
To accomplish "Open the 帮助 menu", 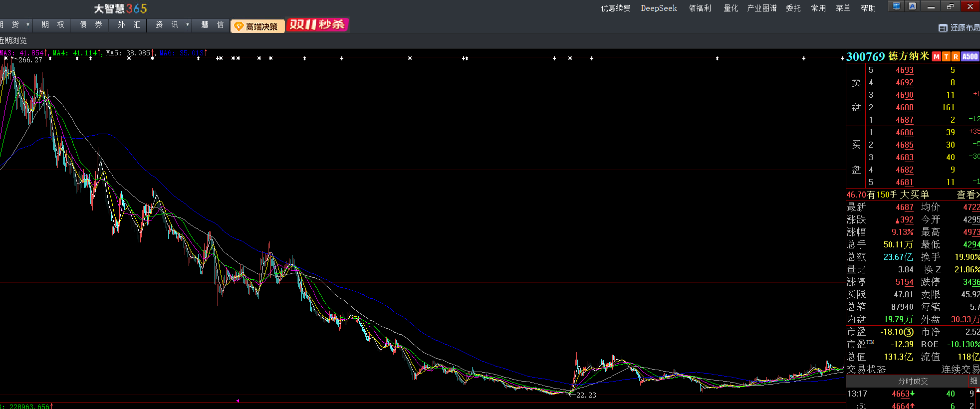I will pos(868,8).
